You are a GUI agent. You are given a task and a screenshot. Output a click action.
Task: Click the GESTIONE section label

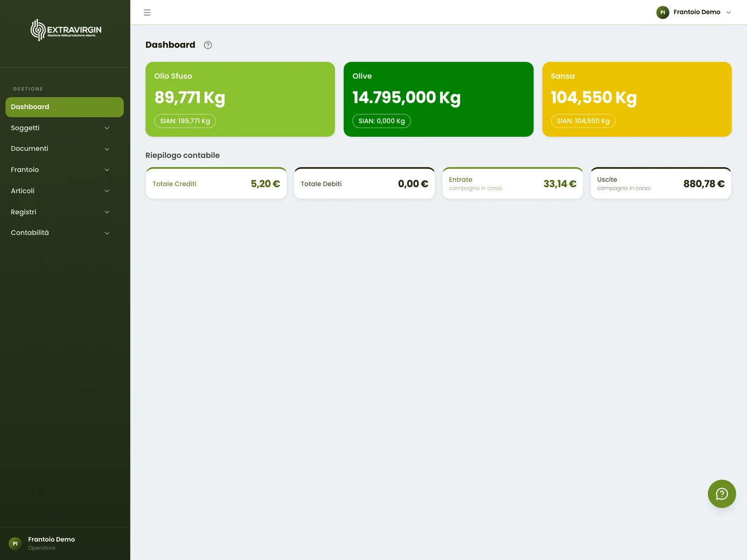point(28,89)
